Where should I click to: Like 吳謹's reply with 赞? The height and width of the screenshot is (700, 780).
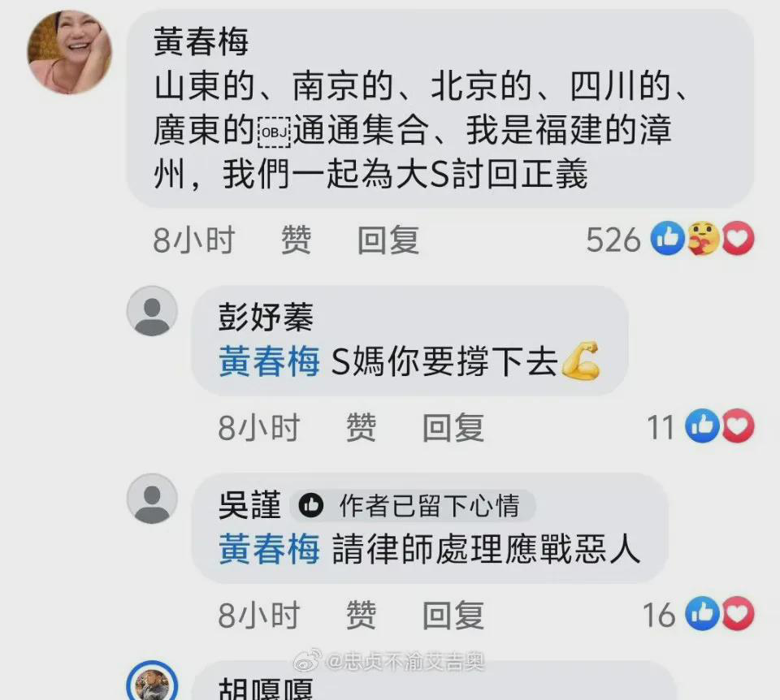coord(361,615)
